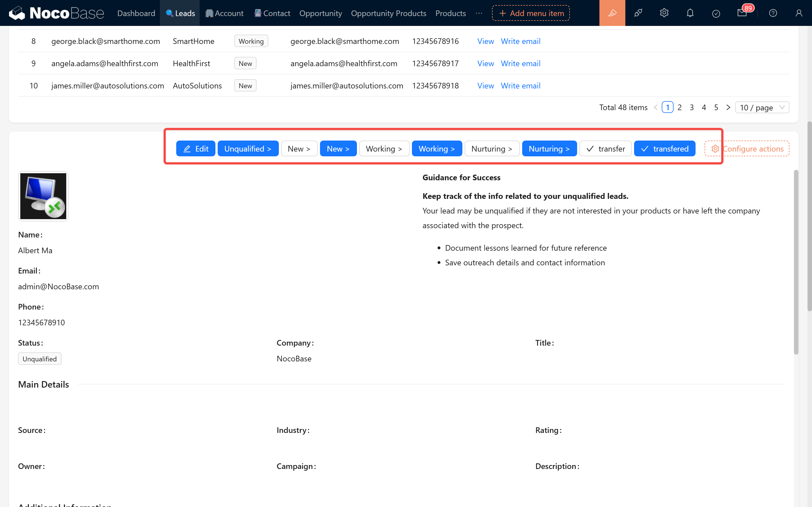Click the UI editor highlighter icon
The width and height of the screenshot is (812, 507).
coord(612,13)
